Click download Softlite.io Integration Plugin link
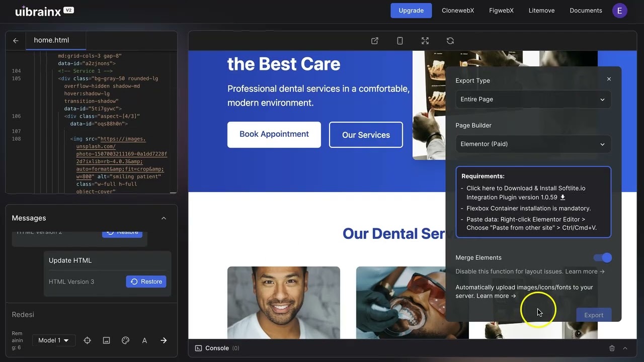This screenshot has width=644, height=362. 526,193
